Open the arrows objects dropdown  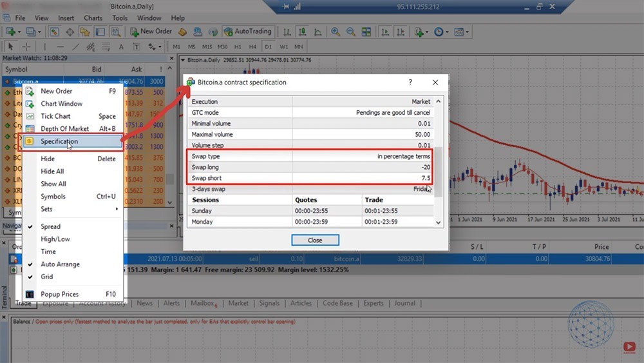[159, 46]
